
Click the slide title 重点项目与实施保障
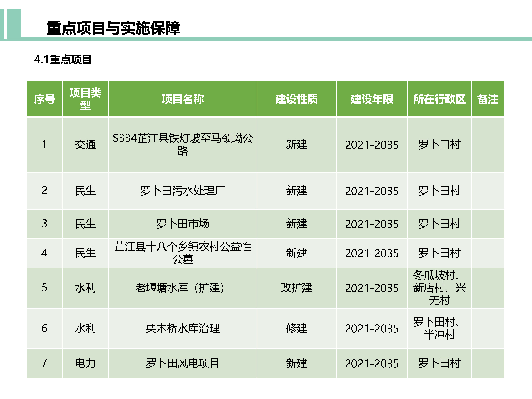click(x=113, y=28)
